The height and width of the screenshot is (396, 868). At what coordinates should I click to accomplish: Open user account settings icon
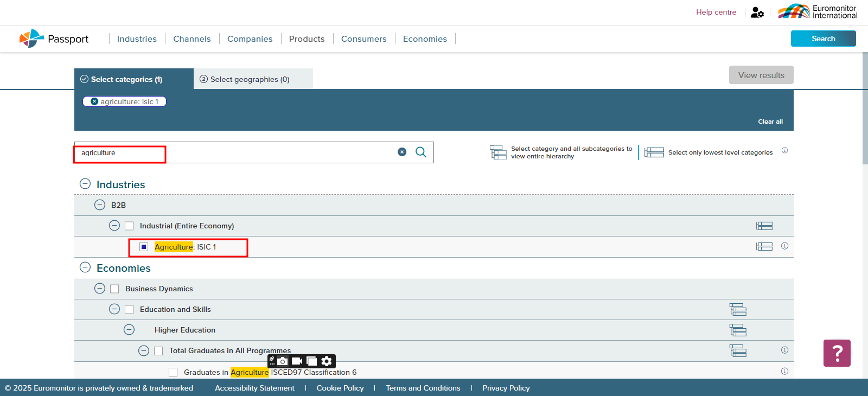tap(757, 12)
